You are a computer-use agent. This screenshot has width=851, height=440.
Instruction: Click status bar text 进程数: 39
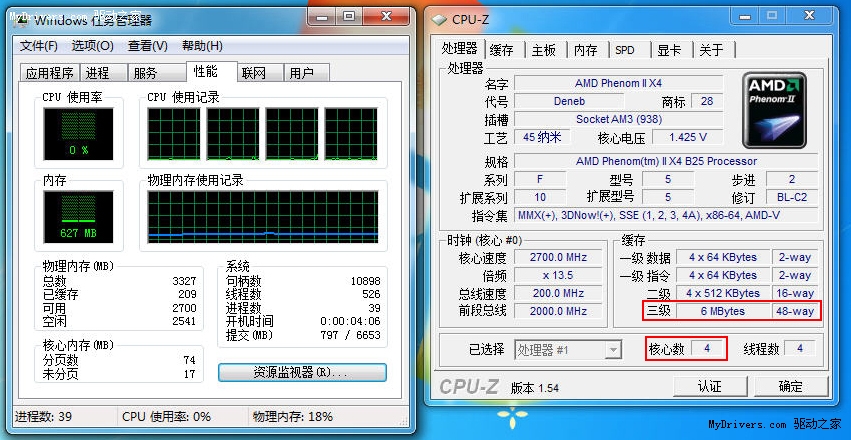[x=43, y=417]
